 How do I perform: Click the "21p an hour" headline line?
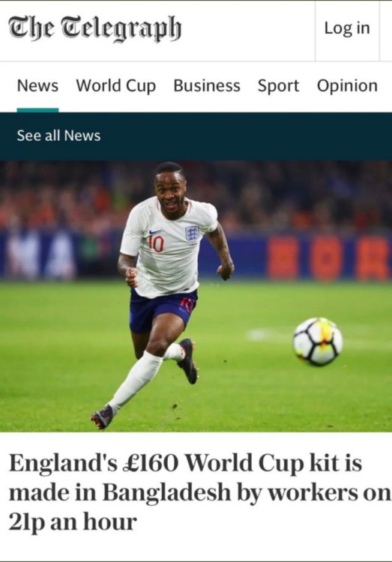(73, 522)
